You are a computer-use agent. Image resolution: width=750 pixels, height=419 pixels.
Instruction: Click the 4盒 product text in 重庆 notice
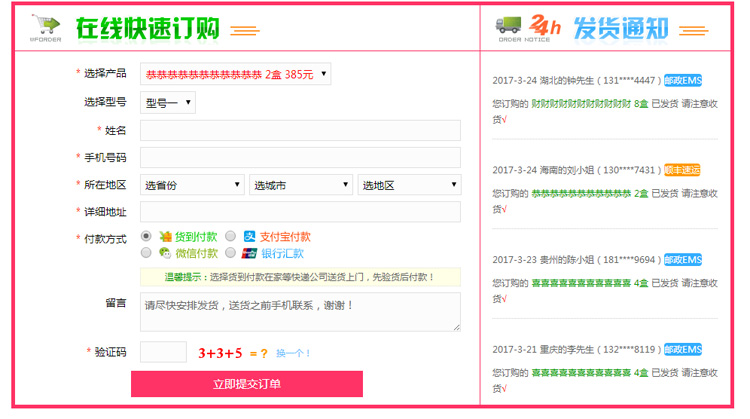[x=590, y=373]
